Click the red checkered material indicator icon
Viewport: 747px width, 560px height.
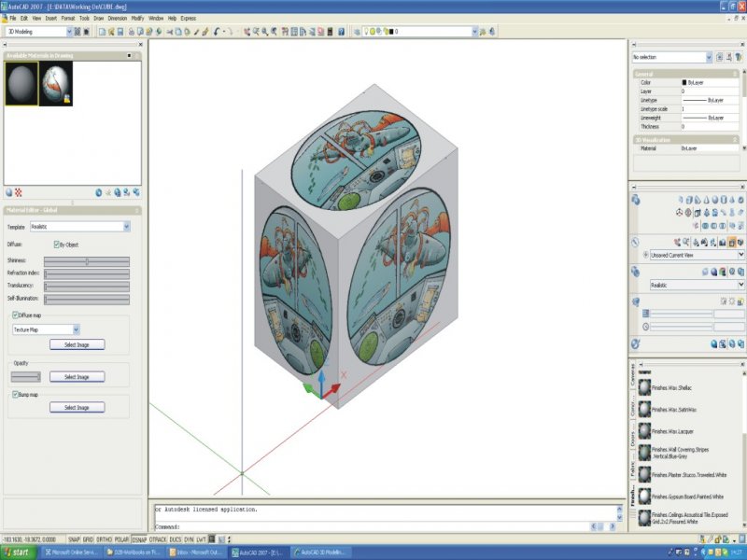(18, 192)
